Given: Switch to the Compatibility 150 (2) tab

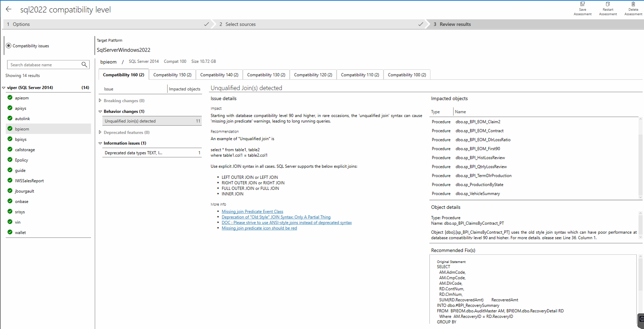Looking at the screenshot, I should point(172,75).
